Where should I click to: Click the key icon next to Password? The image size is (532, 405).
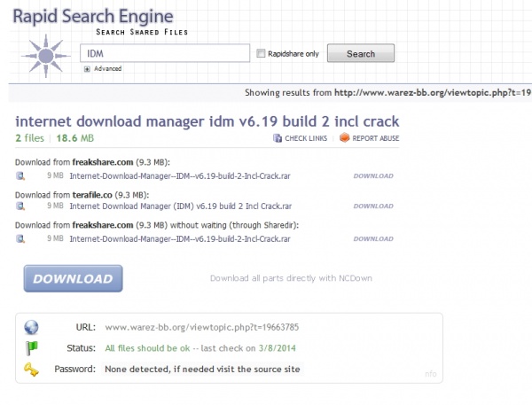click(x=32, y=368)
